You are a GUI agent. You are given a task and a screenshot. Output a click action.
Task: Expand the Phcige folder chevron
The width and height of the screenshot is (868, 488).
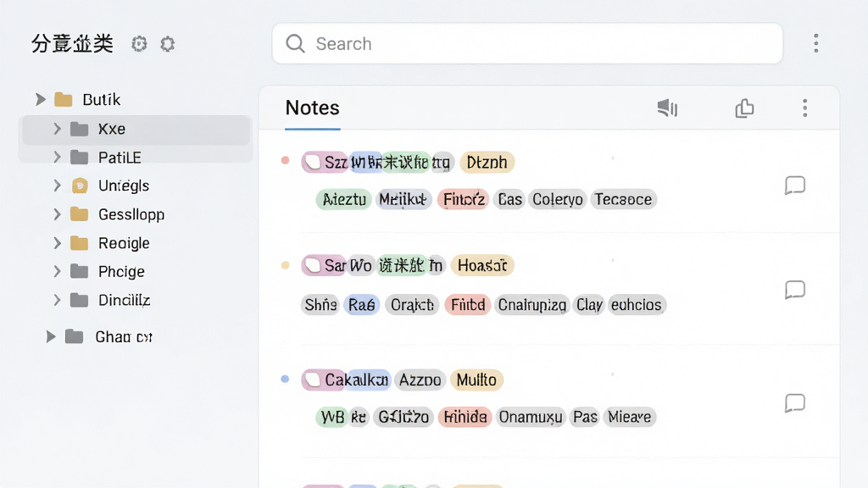[57, 271]
